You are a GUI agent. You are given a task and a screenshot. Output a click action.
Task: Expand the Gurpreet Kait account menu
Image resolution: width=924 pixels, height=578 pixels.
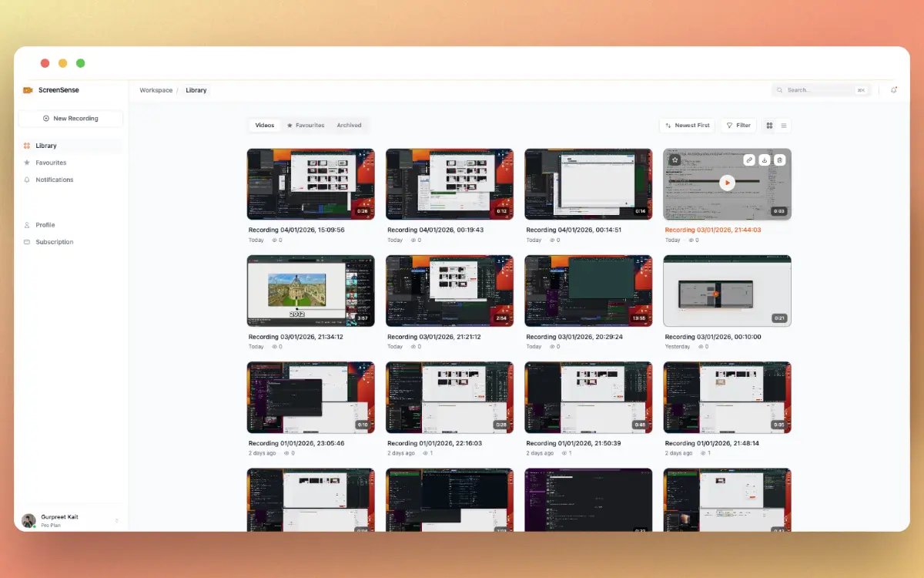point(72,519)
